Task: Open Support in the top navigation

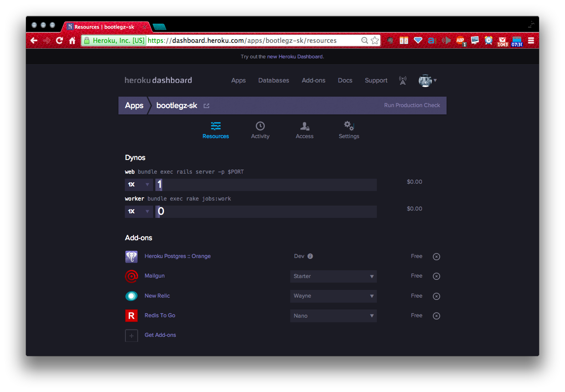Action: pos(376,81)
